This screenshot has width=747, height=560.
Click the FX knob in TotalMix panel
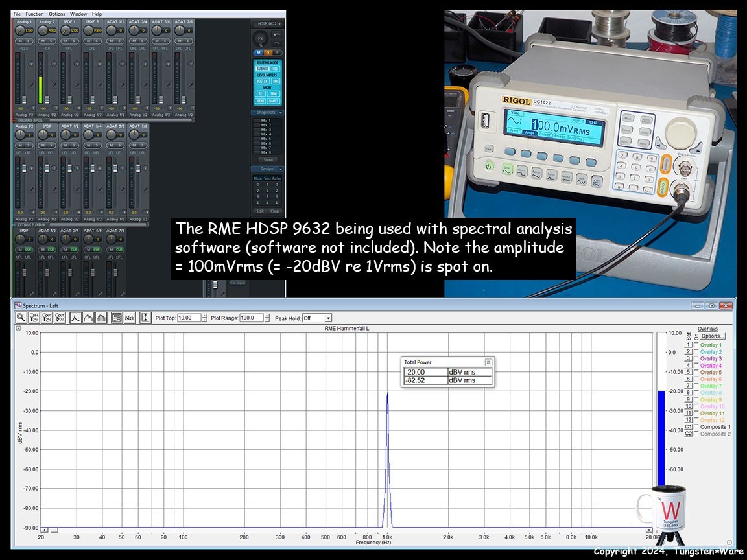[261, 38]
